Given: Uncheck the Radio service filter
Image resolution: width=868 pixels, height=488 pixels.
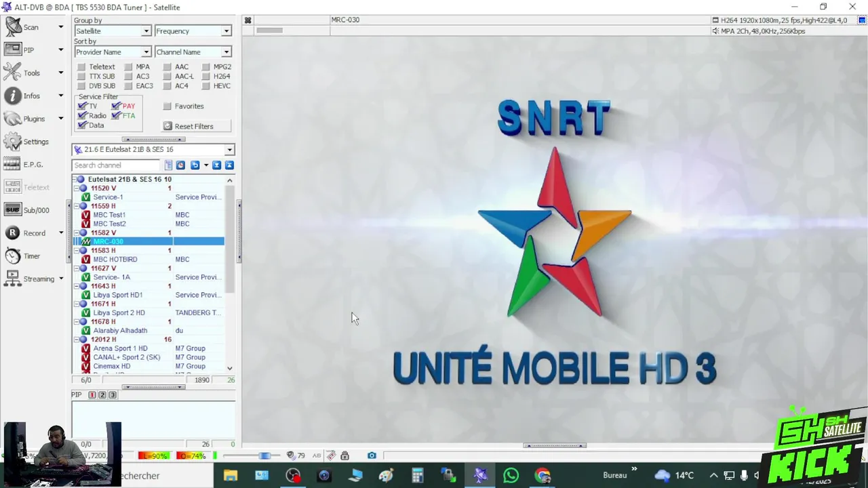Looking at the screenshot, I should point(82,116).
